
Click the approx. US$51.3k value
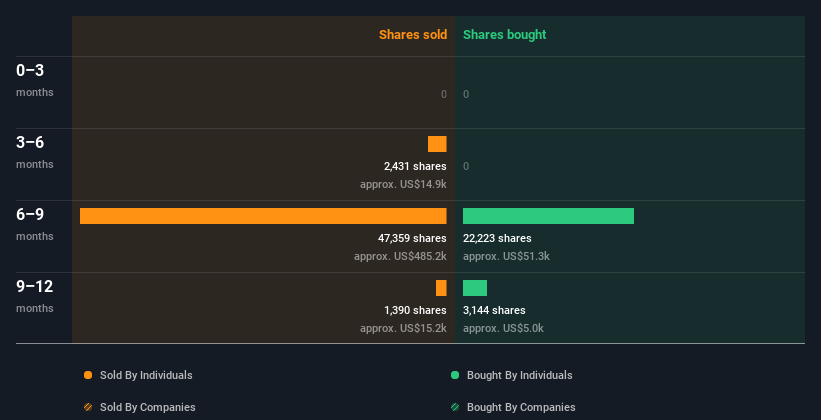pyautogui.click(x=506, y=257)
